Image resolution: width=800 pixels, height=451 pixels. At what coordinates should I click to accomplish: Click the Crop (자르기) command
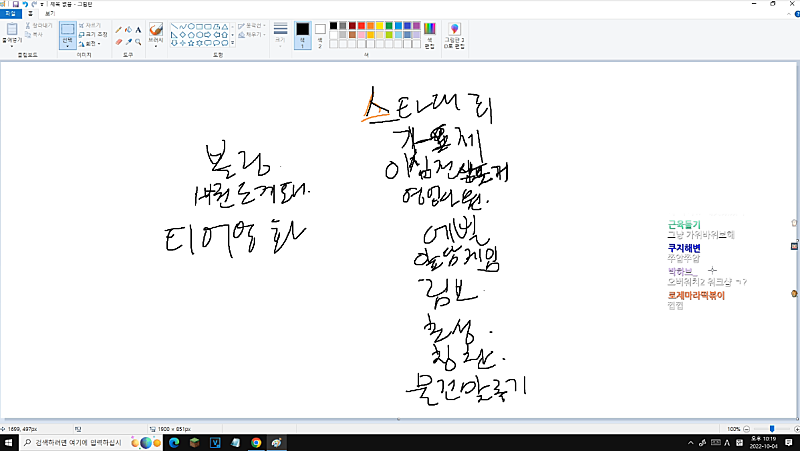click(x=90, y=25)
